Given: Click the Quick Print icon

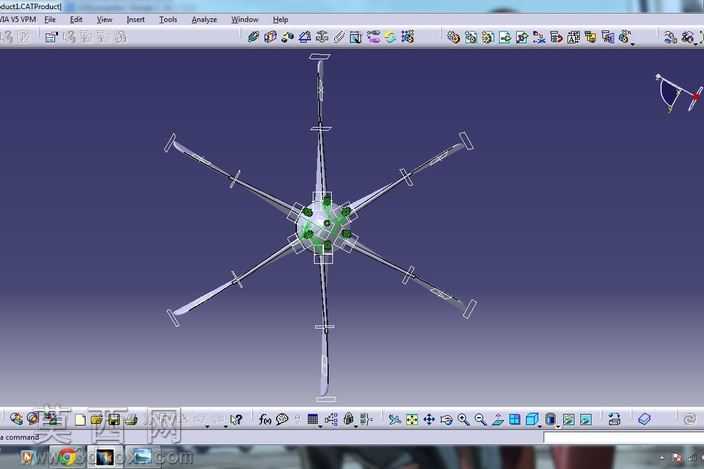Looking at the screenshot, I should (131, 420).
